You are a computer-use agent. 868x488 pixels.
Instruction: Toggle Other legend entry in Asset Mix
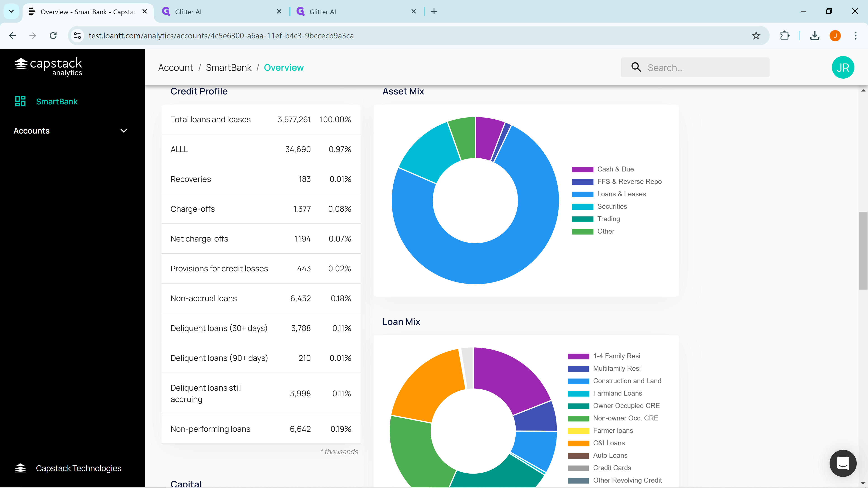(593, 231)
